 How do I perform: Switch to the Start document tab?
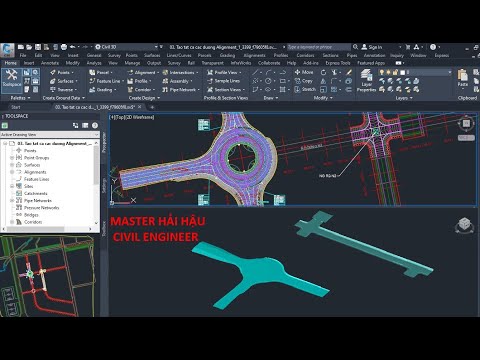(16, 107)
